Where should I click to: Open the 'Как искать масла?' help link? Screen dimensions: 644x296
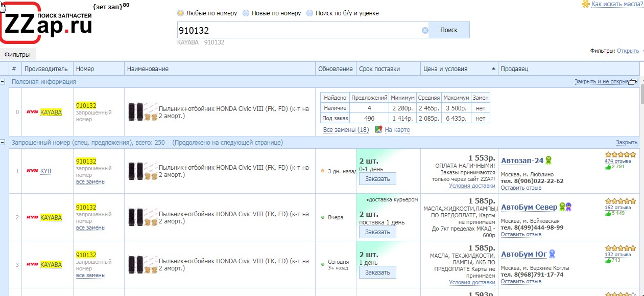[617, 4]
